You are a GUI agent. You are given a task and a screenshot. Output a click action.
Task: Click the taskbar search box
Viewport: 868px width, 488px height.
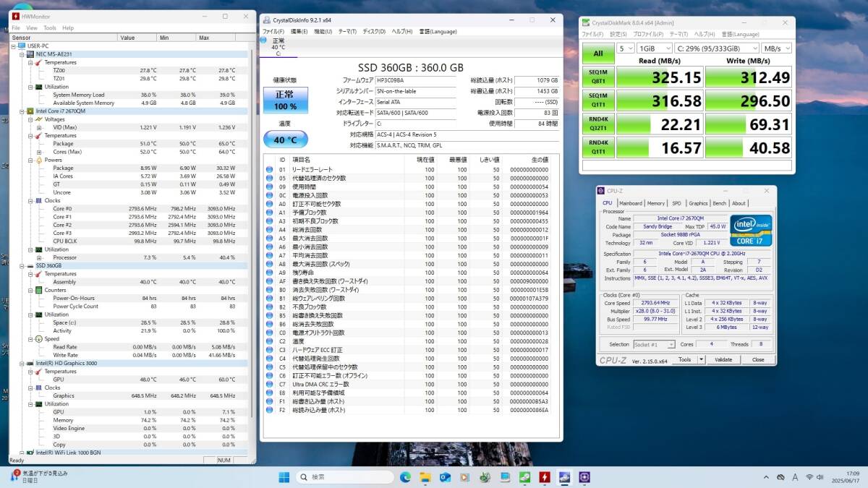pyautogui.click(x=345, y=477)
